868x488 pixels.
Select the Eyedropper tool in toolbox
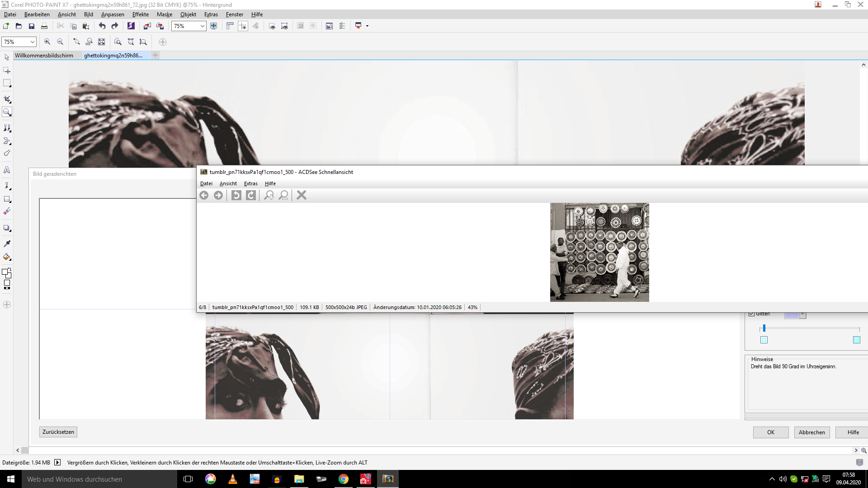click(x=7, y=244)
